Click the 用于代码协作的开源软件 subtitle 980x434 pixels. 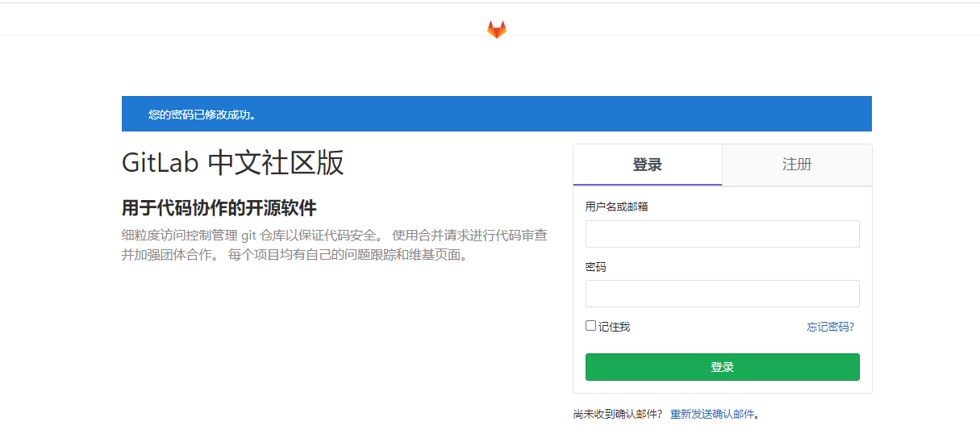219,208
